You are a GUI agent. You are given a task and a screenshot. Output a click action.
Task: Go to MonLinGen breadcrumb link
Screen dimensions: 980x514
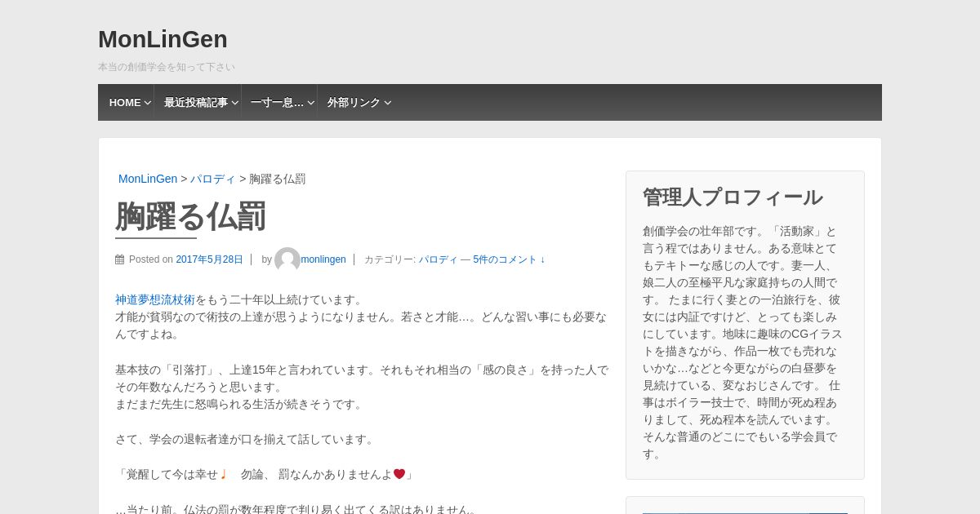tap(148, 179)
